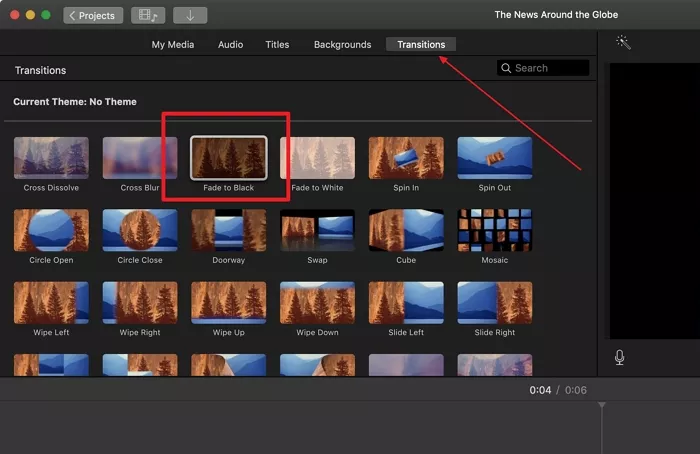
Task: Click the black preview viewer area
Action: [x=654, y=201]
